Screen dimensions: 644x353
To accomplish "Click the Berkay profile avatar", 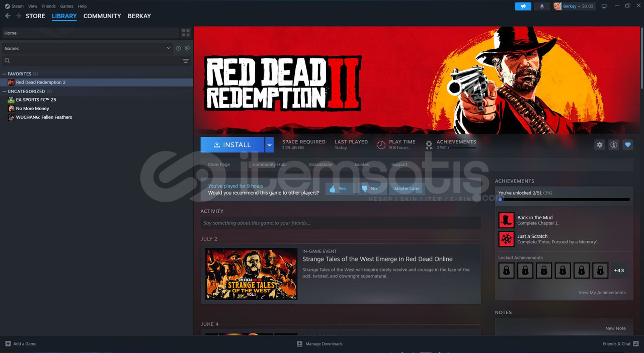I will tap(557, 6).
